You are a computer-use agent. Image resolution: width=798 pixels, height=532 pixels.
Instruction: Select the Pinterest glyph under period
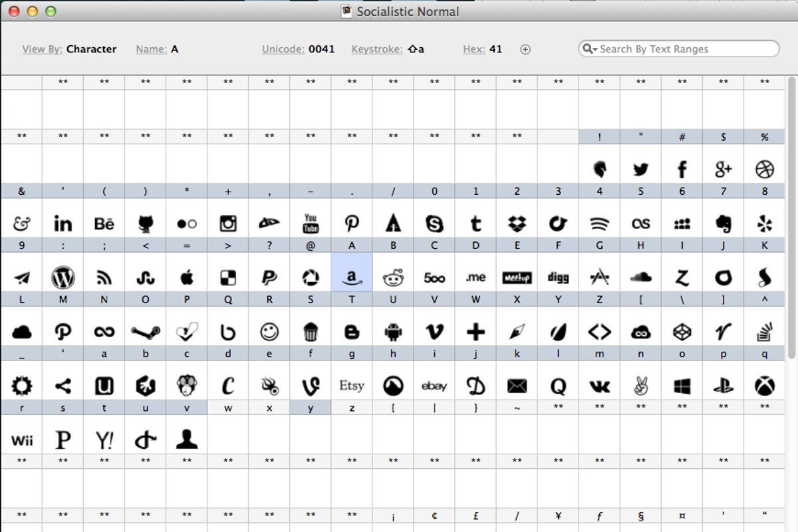[x=352, y=224]
